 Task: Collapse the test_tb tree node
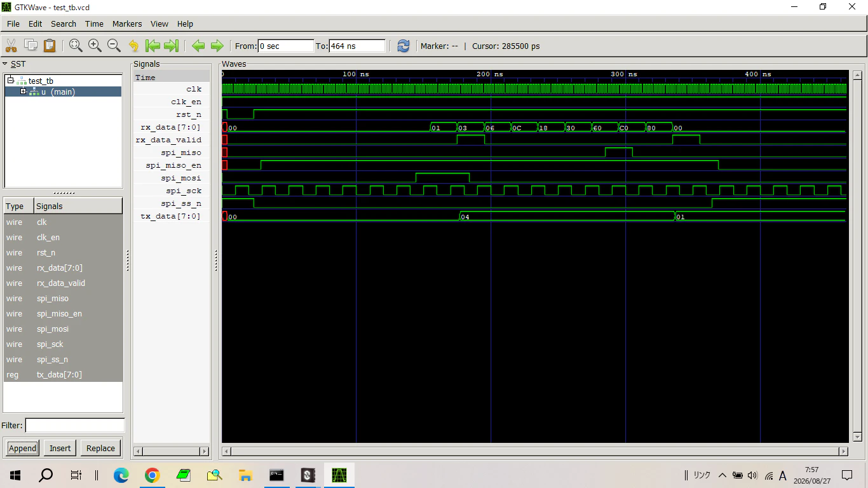(11, 81)
